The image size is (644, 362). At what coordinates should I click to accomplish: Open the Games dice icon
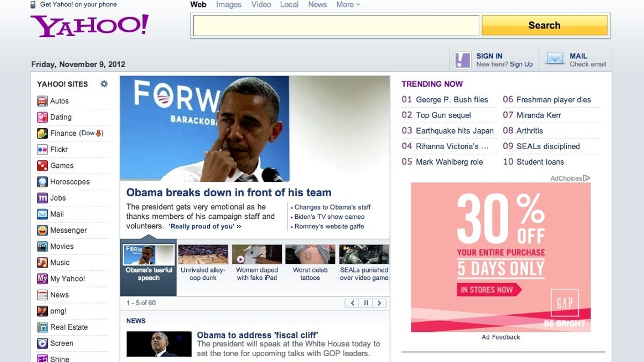click(42, 166)
